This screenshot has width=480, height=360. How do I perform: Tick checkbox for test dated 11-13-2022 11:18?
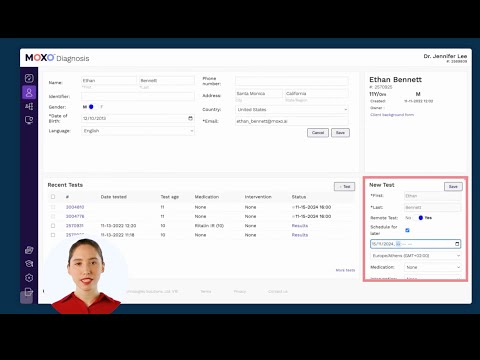pos(53,235)
